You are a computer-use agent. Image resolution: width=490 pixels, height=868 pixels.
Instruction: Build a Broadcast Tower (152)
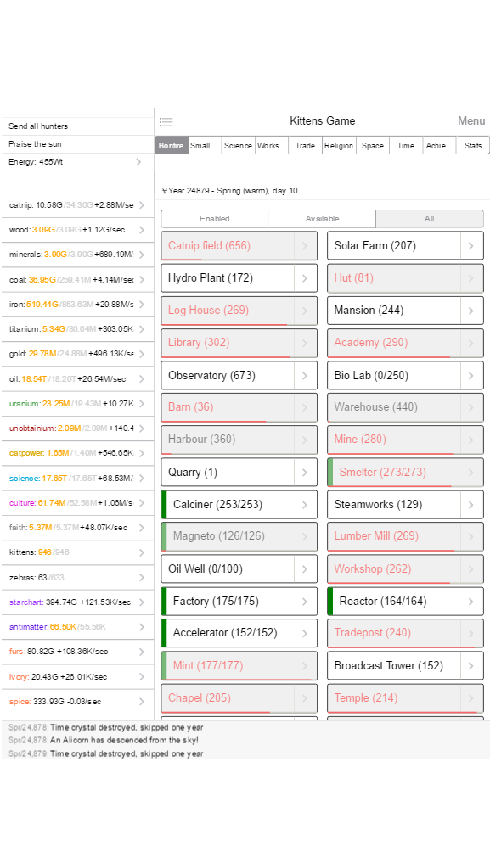pos(394,665)
